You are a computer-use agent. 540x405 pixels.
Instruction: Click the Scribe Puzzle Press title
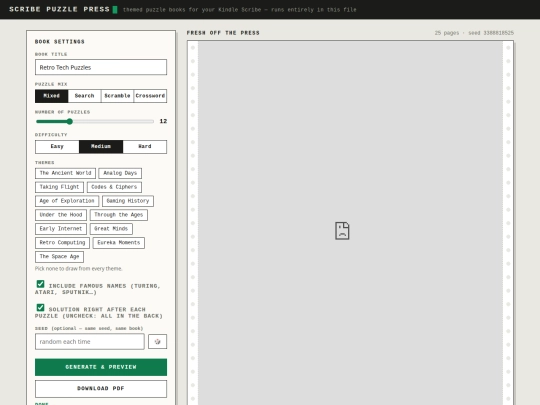[59, 9]
